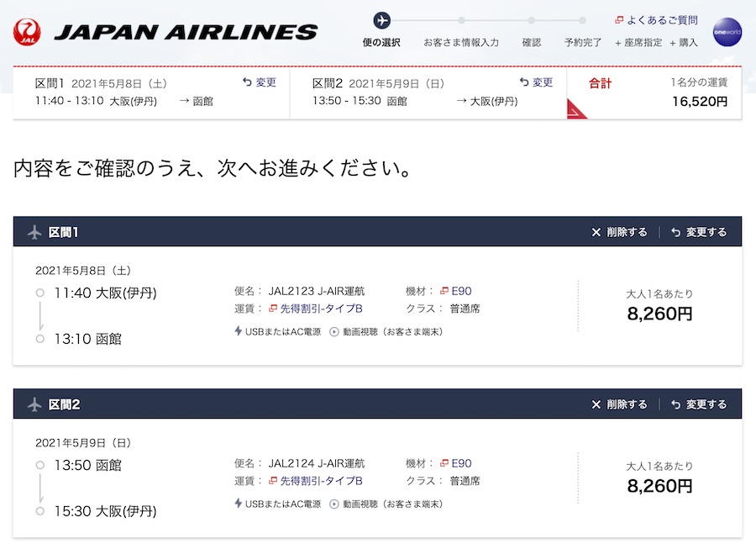Click 変更 for 区間2 in summary bar
This screenshot has width=756, height=549.
[536, 82]
